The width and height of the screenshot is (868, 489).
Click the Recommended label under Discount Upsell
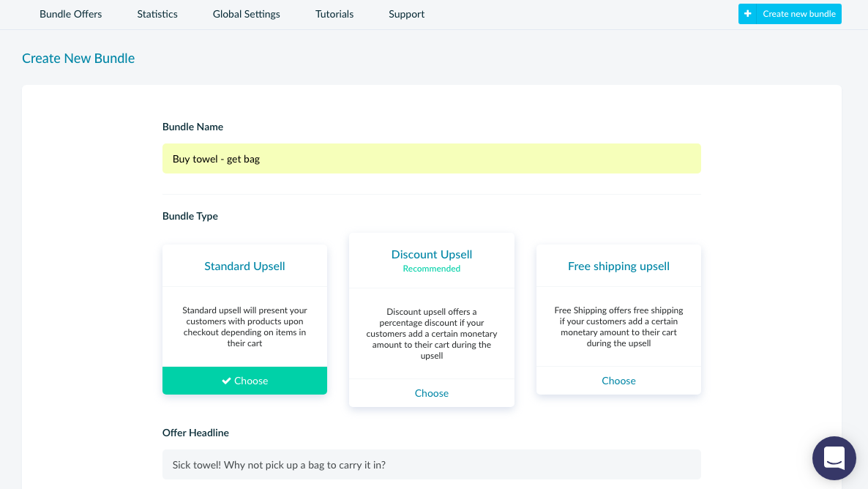click(431, 269)
